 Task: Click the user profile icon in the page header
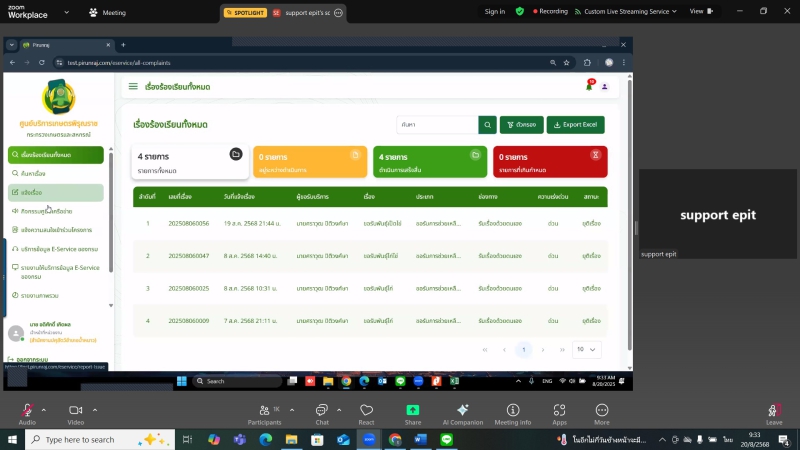pos(605,87)
